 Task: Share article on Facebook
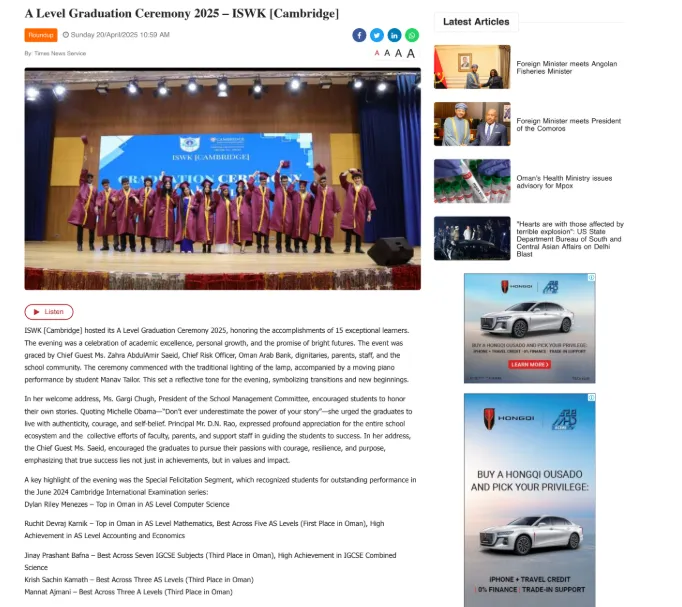coord(359,35)
